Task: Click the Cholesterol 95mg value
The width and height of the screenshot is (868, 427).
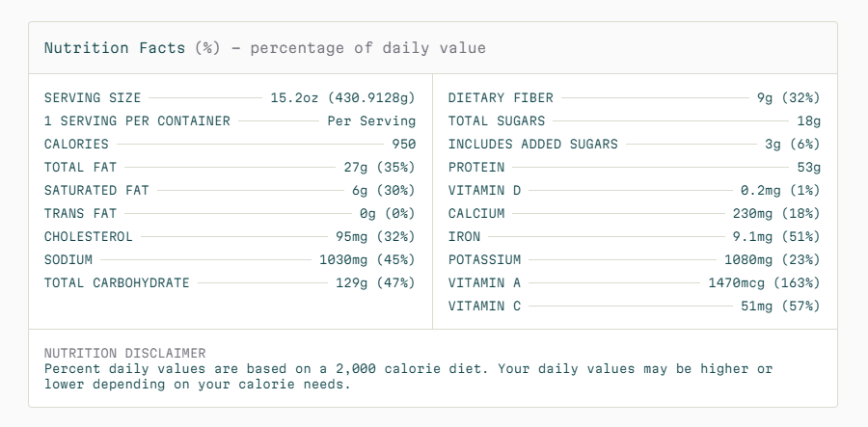Action: pos(375,237)
